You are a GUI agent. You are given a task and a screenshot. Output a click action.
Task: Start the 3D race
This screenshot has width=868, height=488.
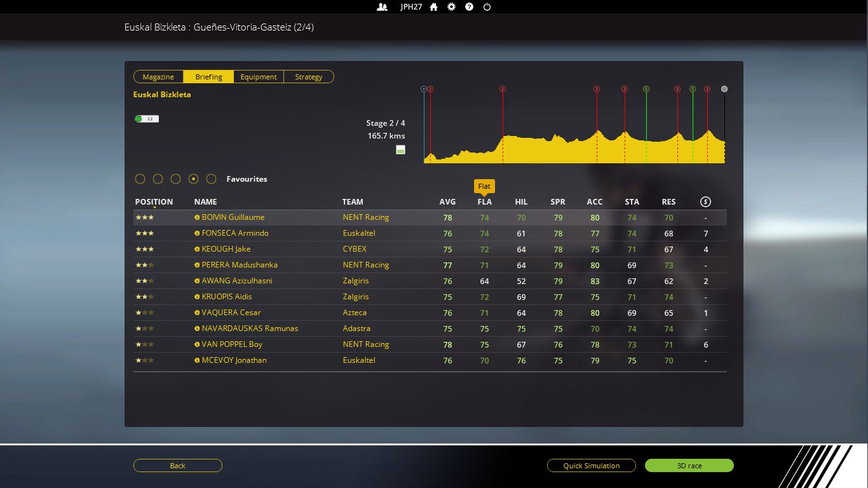pos(689,466)
